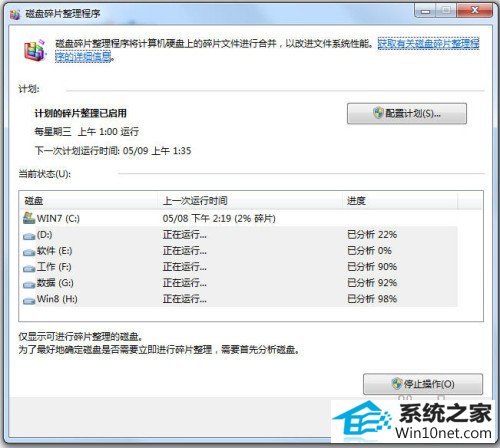500x448 pixels.
Task: Click 正在运行... status in the 工作 (F:) row
Action: coord(185,267)
